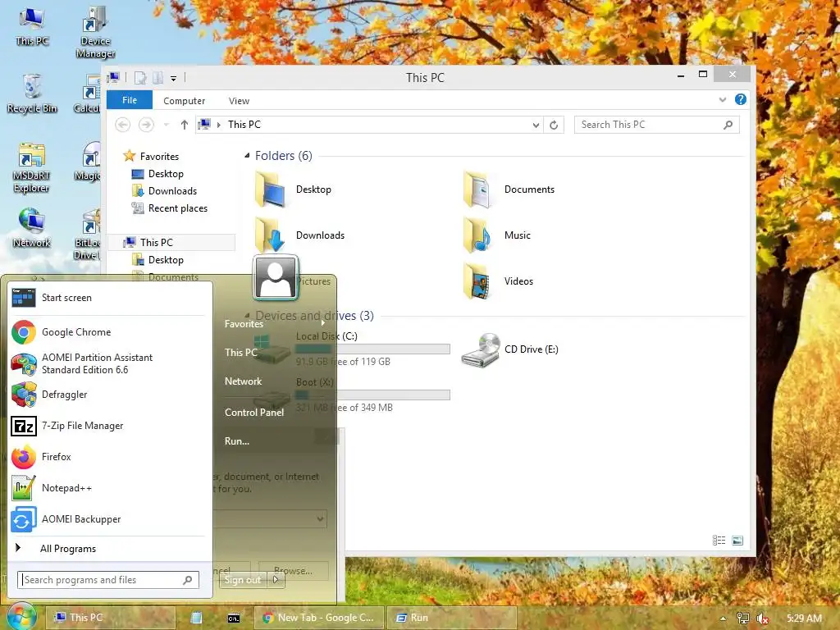
Task: Open Customize Quick Access Toolbar dropdown
Action: (174, 79)
